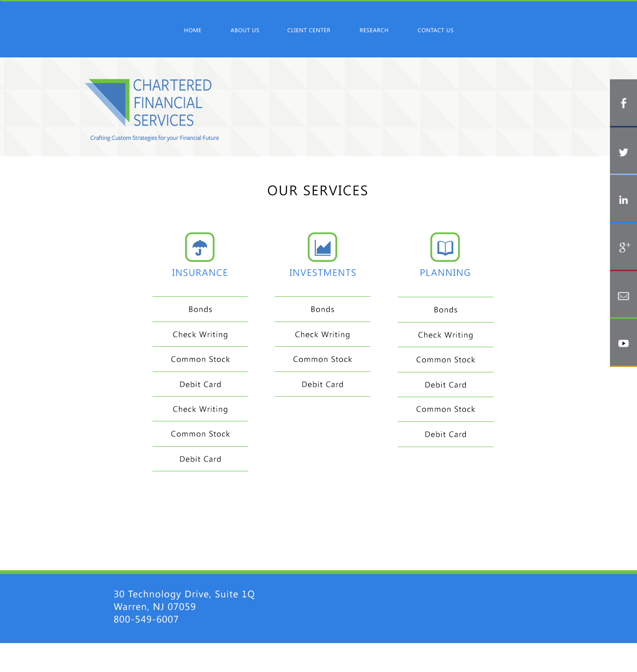Open the LinkedIn social icon

[623, 200]
